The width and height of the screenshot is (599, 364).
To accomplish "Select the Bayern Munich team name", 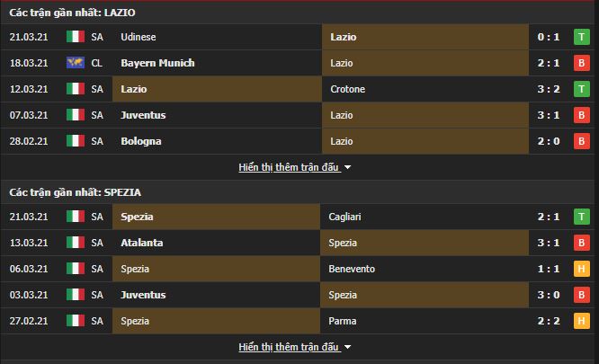I will point(157,63).
